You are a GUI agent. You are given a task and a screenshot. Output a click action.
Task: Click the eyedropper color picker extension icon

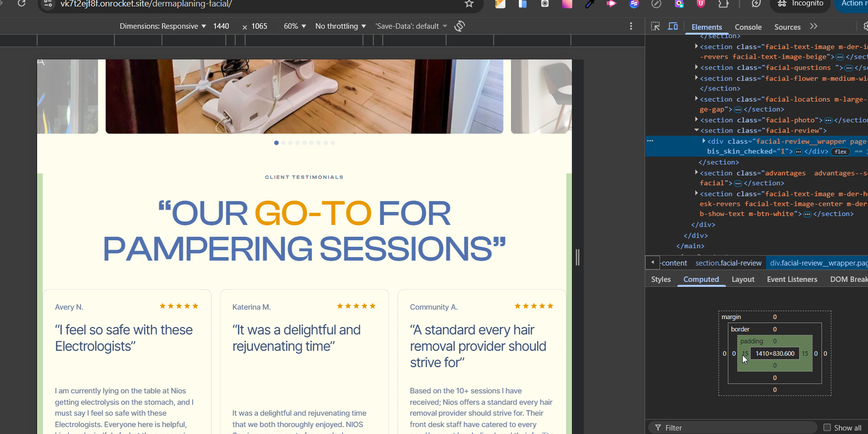[x=589, y=4]
